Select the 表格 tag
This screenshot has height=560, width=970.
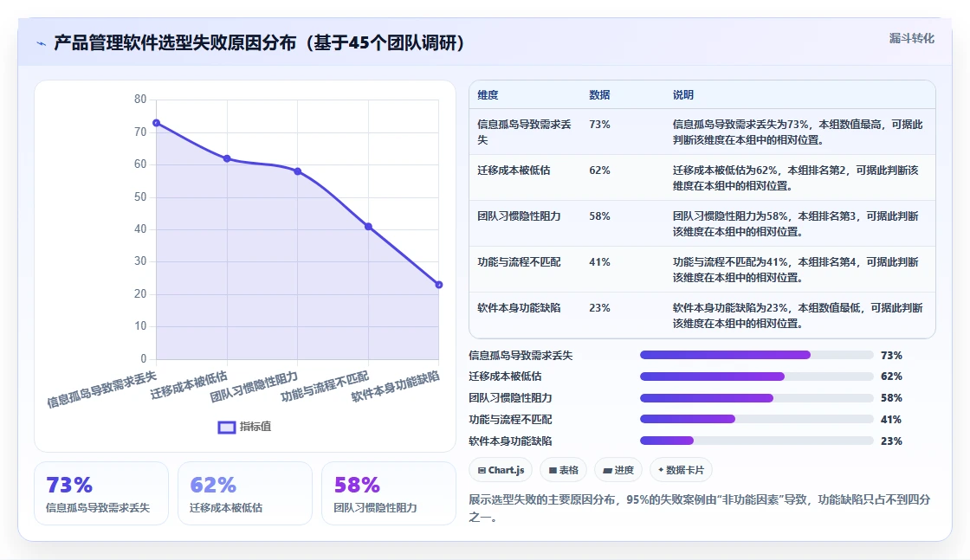[564, 470]
